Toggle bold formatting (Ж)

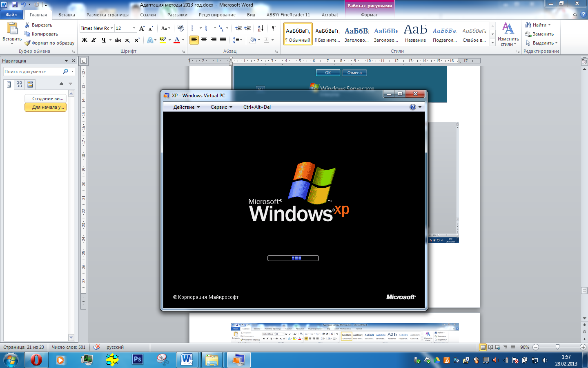click(x=85, y=40)
